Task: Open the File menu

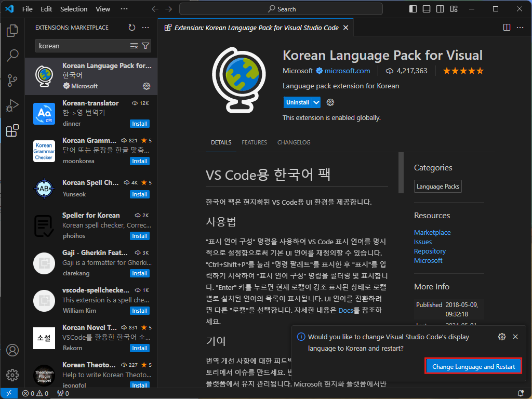Action: point(27,9)
